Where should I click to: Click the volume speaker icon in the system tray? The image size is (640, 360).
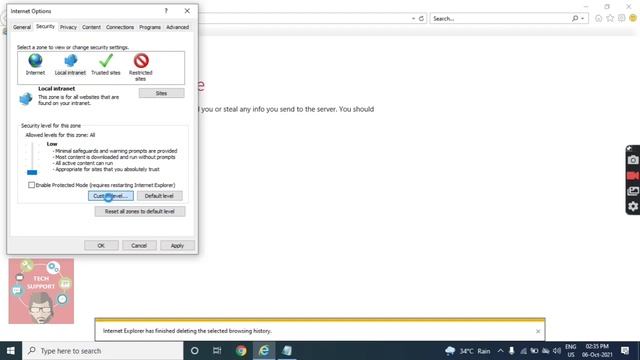coord(557,351)
